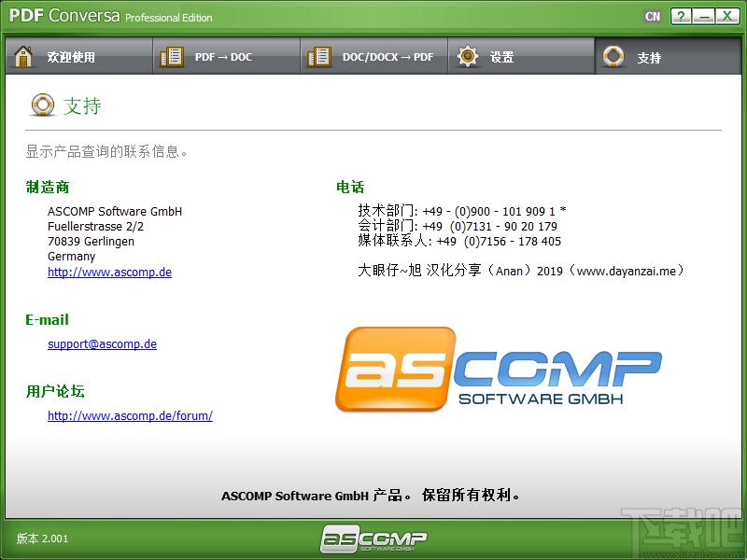
Task: Click the 版本 2.001 version label
Action: pyautogui.click(x=42, y=539)
